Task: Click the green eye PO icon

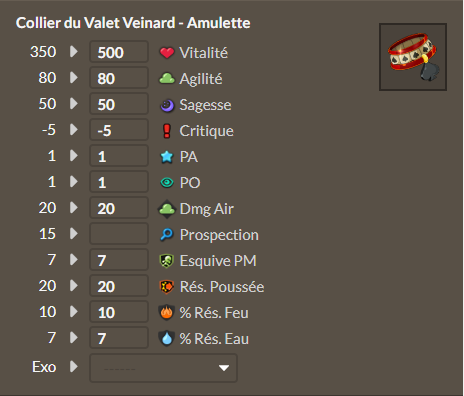Action: pyautogui.click(x=167, y=183)
